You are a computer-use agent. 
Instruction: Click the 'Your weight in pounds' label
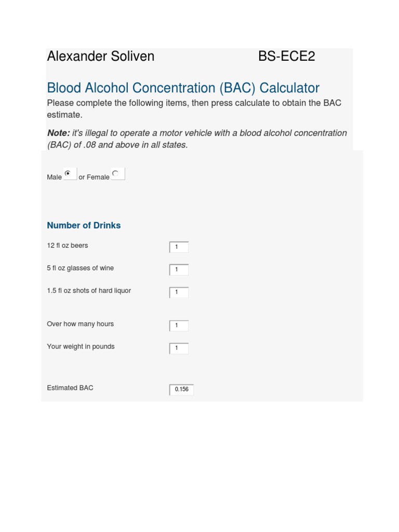tap(81, 347)
